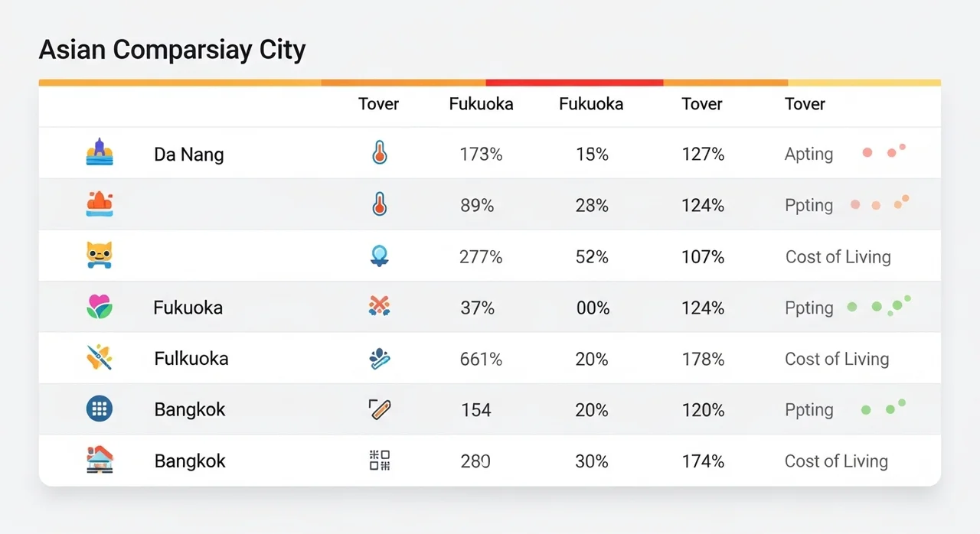The height and width of the screenshot is (534, 980).
Task: Select the Tover header above Cost of Living
Action: (x=805, y=104)
